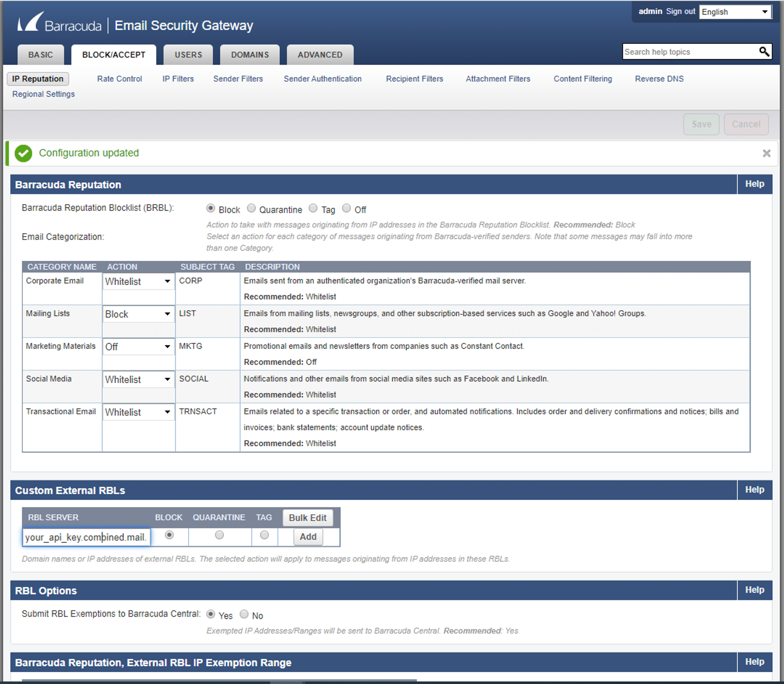The height and width of the screenshot is (684, 784).
Task: Click the Cancel button
Action: pyautogui.click(x=746, y=124)
